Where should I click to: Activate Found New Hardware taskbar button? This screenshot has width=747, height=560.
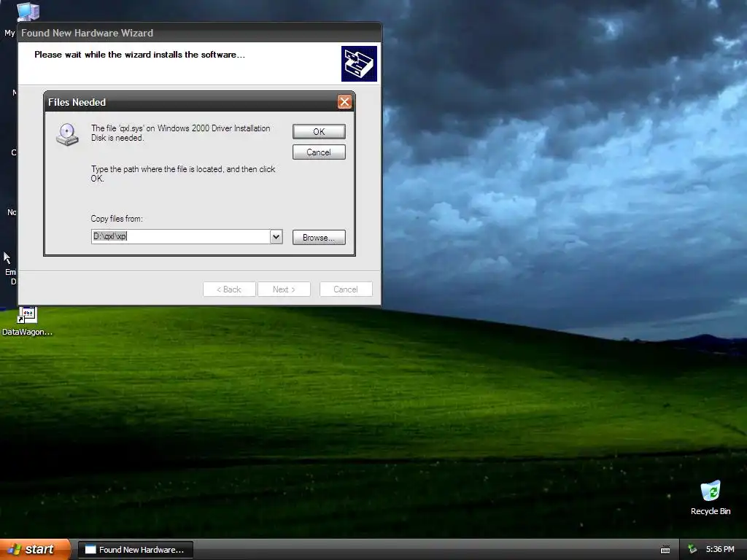(135, 550)
